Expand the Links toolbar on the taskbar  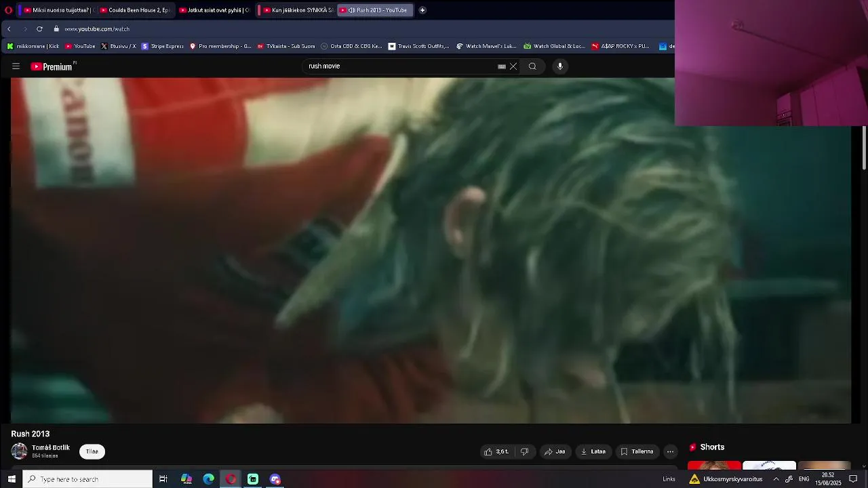[x=669, y=479]
